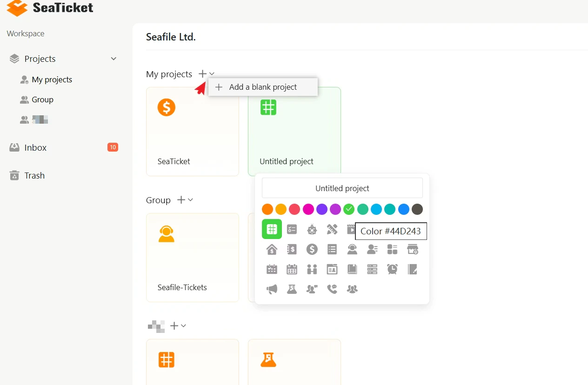The width and height of the screenshot is (588, 385).
Task: Choose the server stack icon
Action: 372,269
